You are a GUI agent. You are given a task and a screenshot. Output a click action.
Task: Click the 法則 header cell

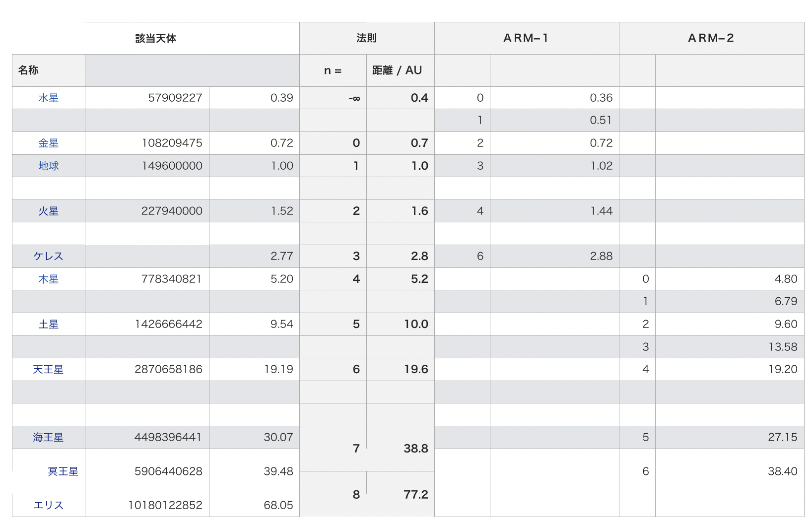coord(366,38)
